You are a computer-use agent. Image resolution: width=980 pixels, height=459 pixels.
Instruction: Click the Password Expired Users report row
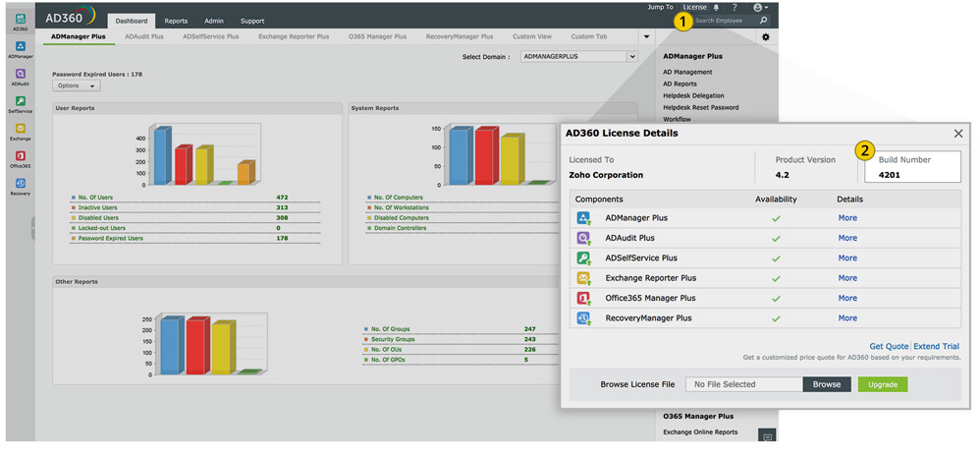(x=195, y=239)
